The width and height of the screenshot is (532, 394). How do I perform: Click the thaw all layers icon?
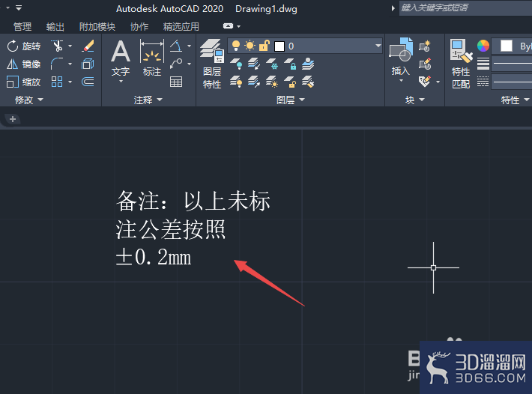[x=272, y=82]
